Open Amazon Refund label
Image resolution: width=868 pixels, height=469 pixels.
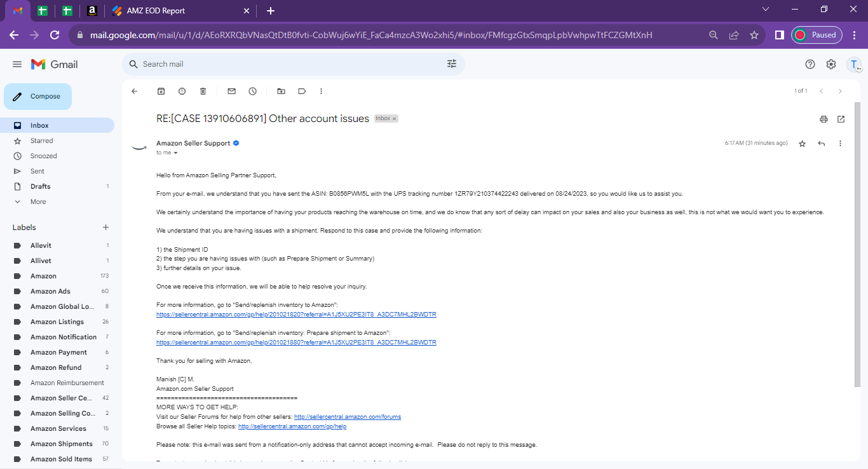pos(57,367)
